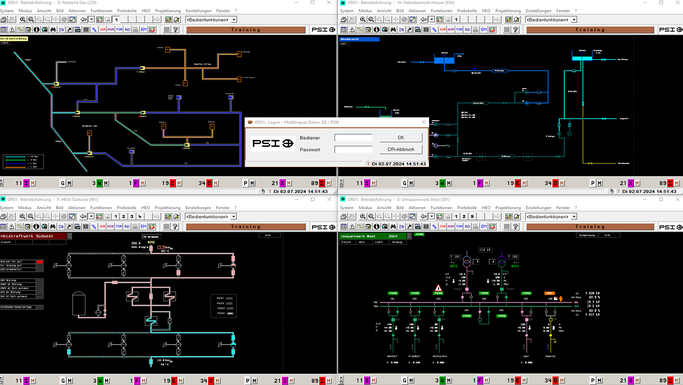Zoom in using Gas window toolbar
This screenshot has height=385, width=683.
(x=22, y=19)
